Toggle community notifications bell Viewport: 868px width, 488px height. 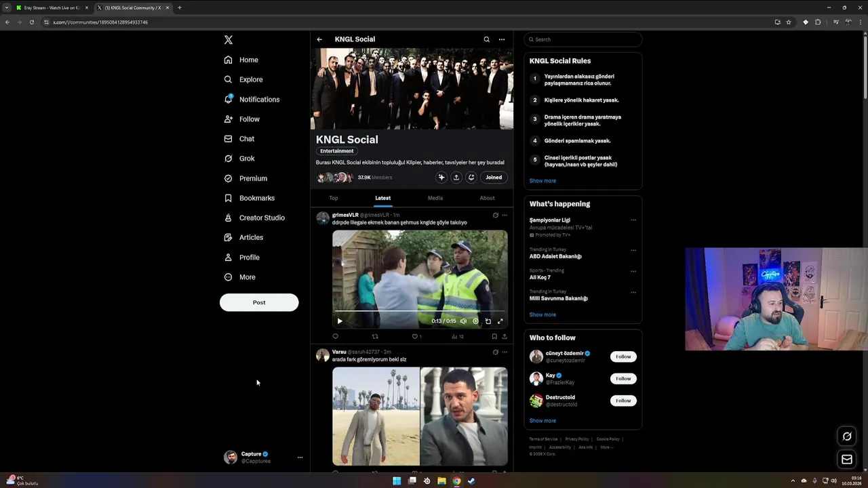click(x=471, y=178)
